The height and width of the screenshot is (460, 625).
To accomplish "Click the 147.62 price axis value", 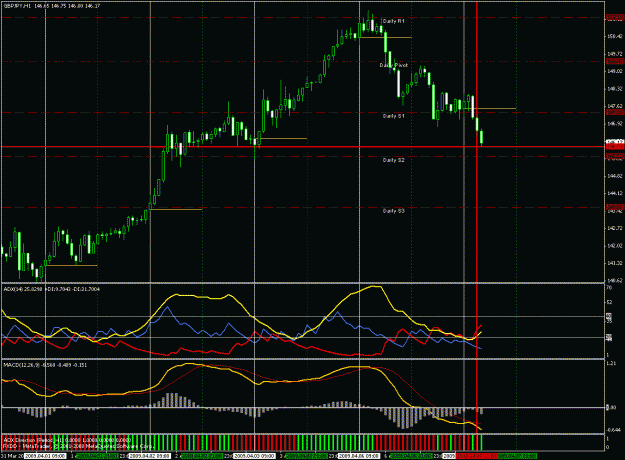I will 615,106.
